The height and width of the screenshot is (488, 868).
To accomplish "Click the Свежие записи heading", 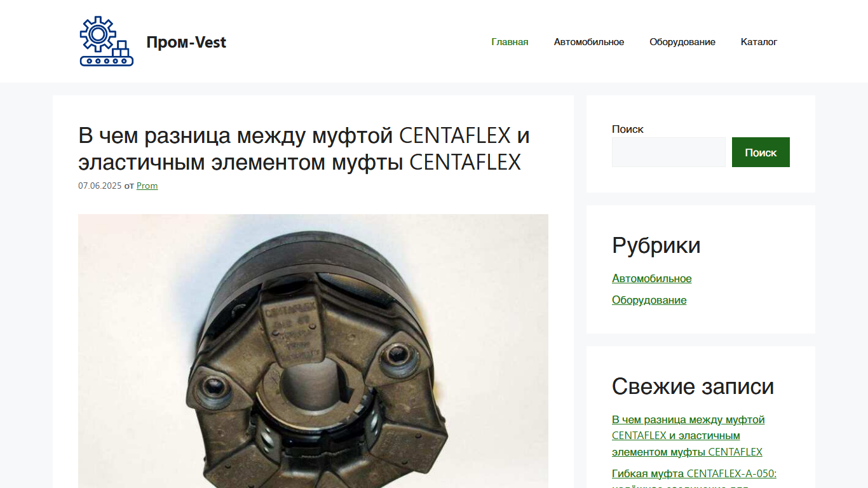I will (693, 386).
